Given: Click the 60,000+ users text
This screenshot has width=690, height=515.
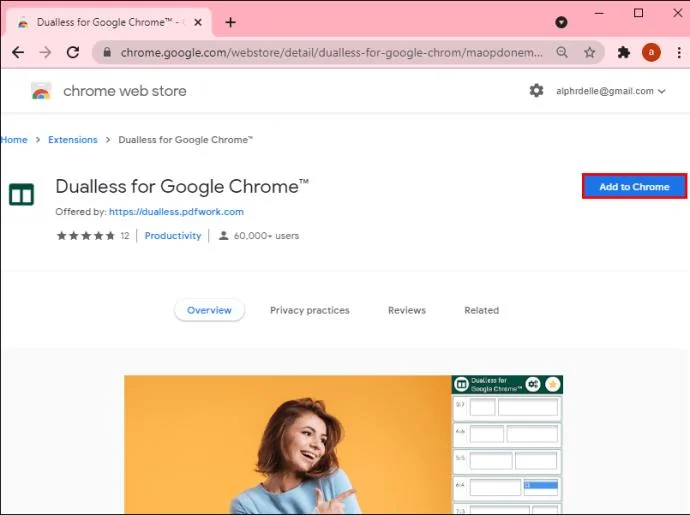Looking at the screenshot, I should tap(266, 236).
